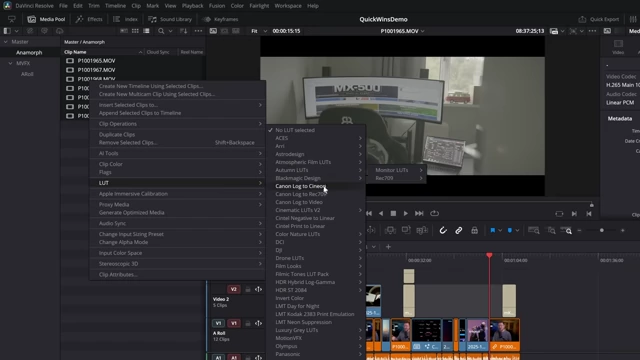Open the Sound Library panel

pos(170,19)
